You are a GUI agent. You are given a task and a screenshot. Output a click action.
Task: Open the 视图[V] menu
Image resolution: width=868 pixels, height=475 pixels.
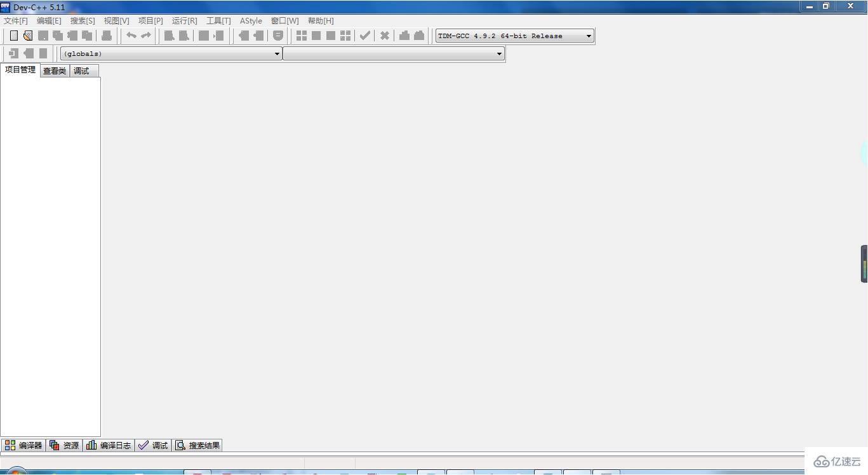pyautogui.click(x=116, y=20)
